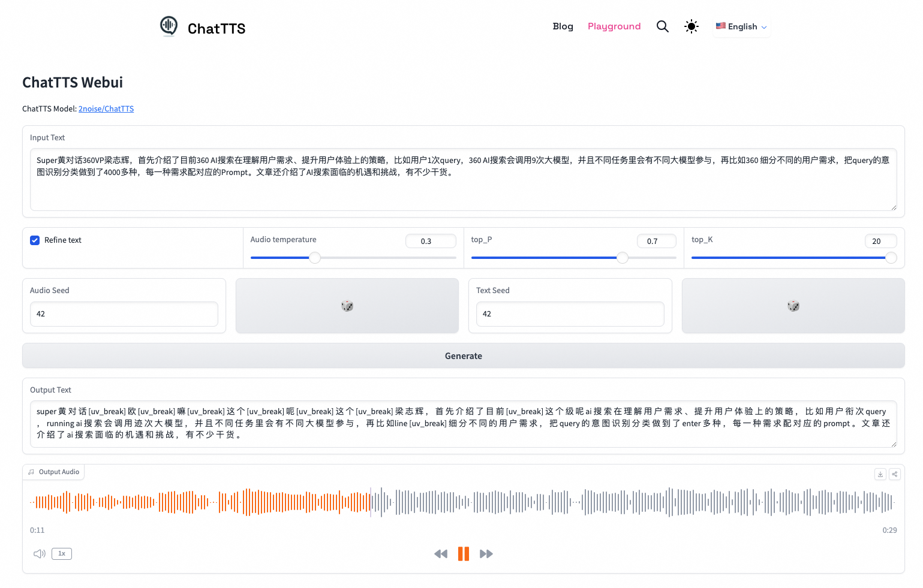Adjust the Audio temperature slider handle
The height and width of the screenshot is (588, 923).
coord(315,258)
